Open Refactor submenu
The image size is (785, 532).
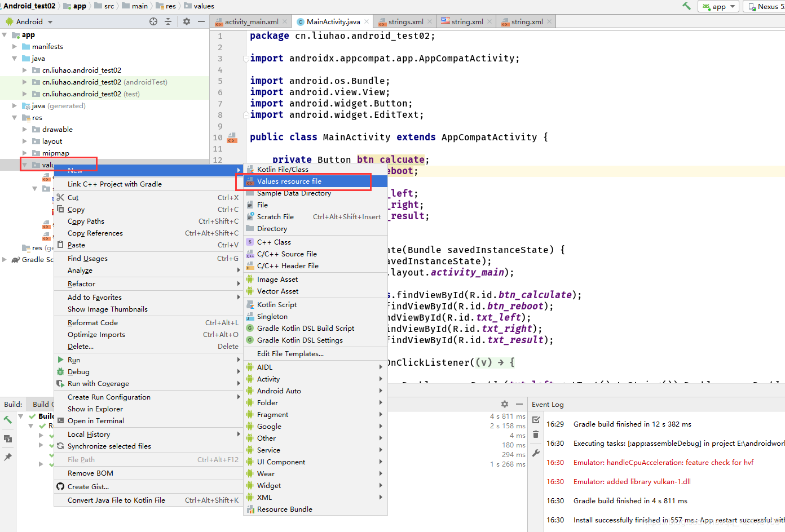coord(148,283)
